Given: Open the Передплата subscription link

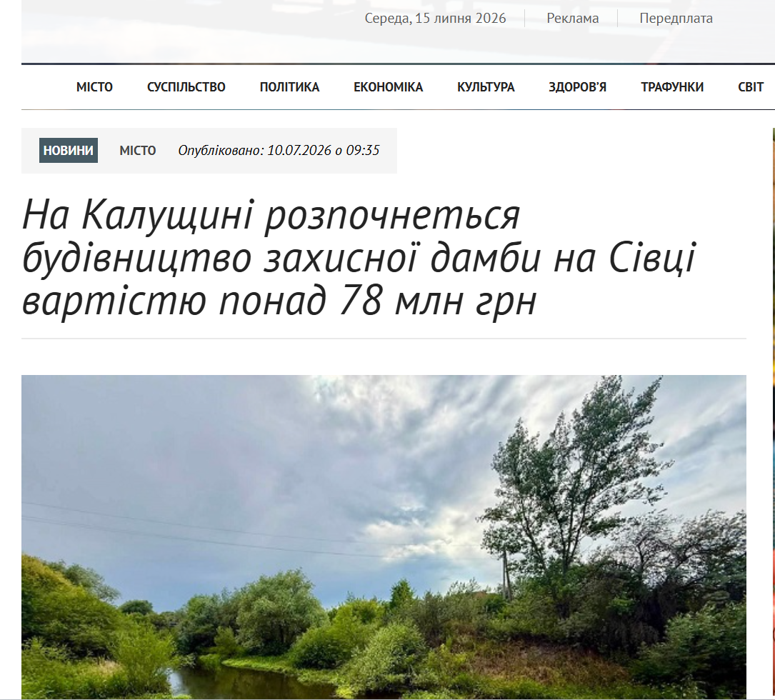Looking at the screenshot, I should [676, 19].
